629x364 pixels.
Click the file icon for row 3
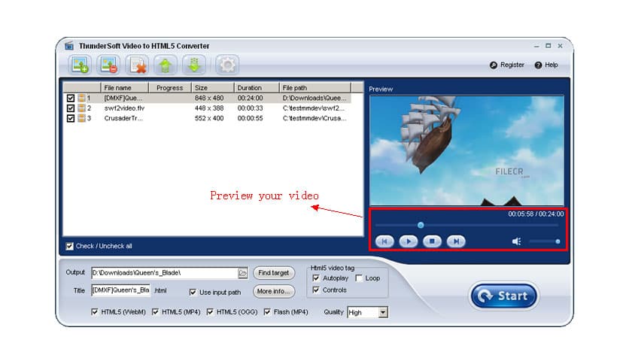[x=81, y=118]
